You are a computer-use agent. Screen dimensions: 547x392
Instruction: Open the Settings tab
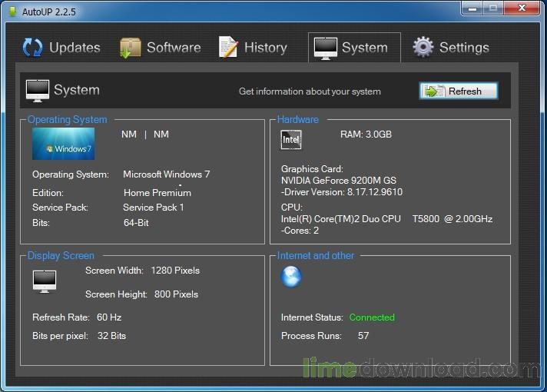(463, 48)
